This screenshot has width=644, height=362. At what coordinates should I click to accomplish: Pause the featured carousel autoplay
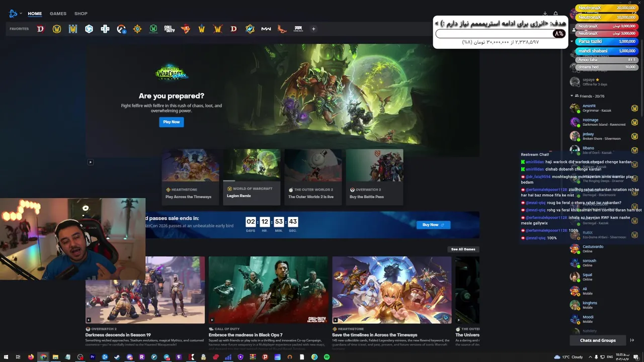[x=91, y=162]
